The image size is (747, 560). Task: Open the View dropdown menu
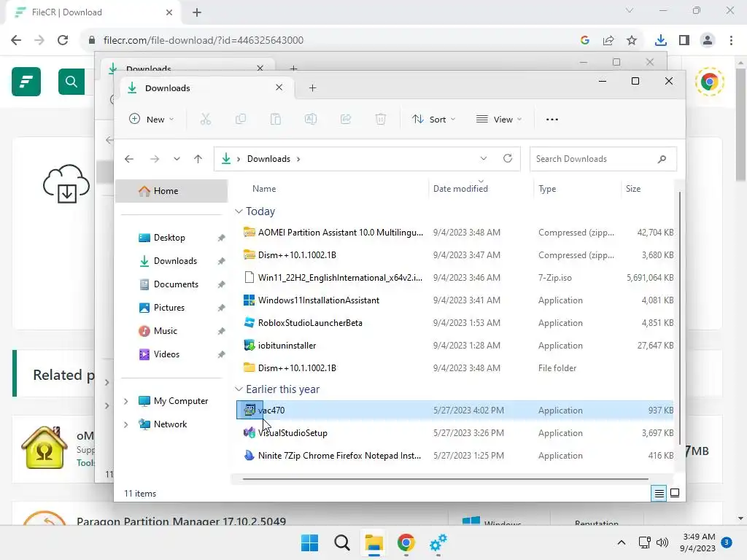(x=499, y=119)
